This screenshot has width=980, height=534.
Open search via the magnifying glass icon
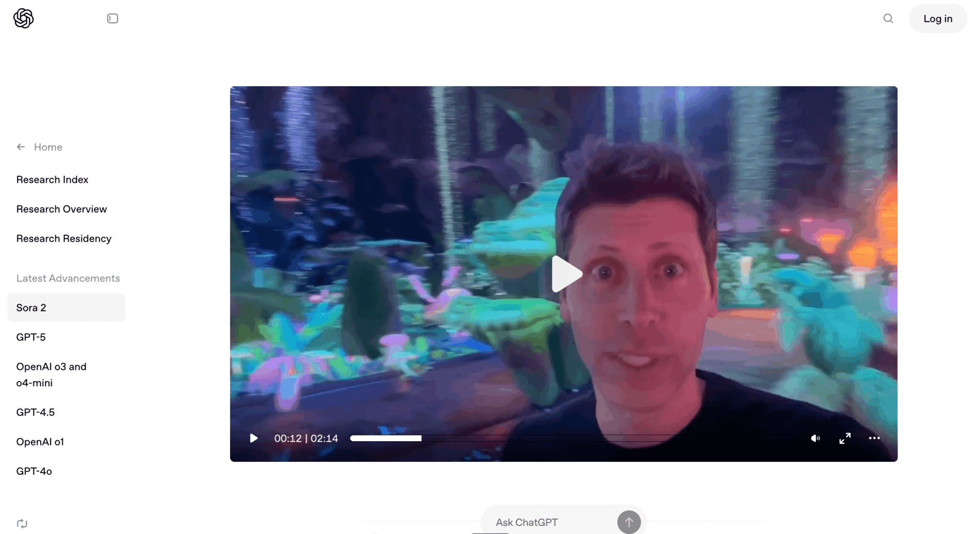(x=888, y=18)
